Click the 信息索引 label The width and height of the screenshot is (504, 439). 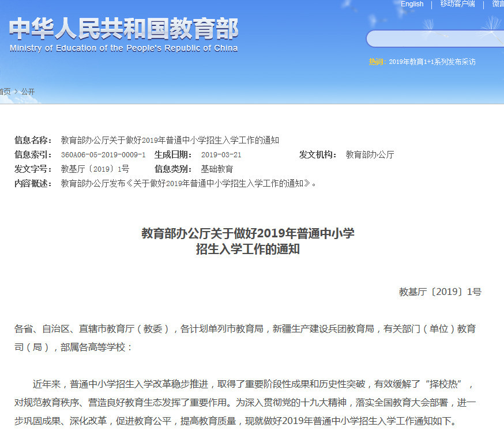point(32,155)
